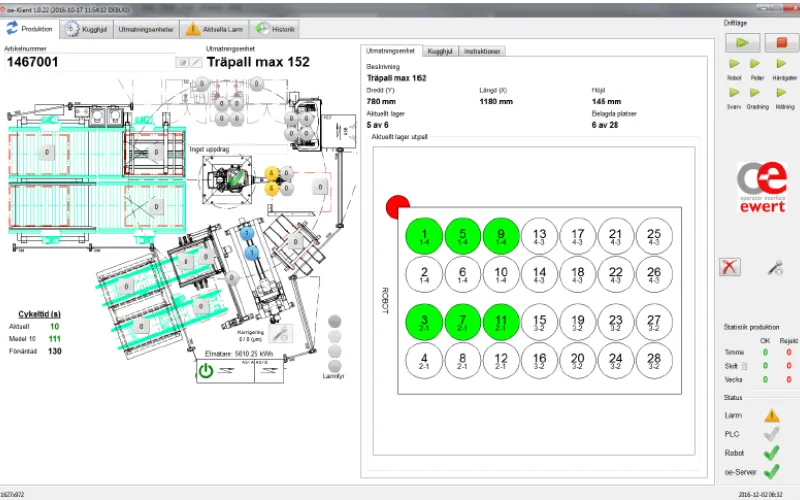Switch to the Historik tab

276,30
